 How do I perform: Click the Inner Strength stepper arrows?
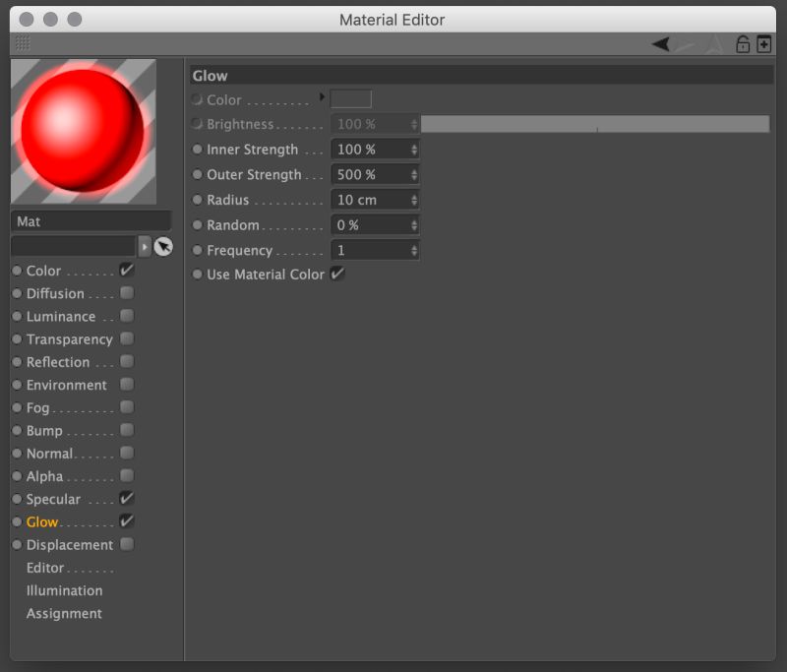[x=413, y=149]
